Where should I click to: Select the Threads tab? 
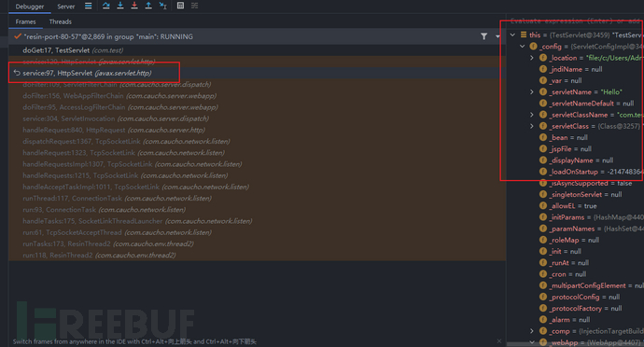point(61,21)
